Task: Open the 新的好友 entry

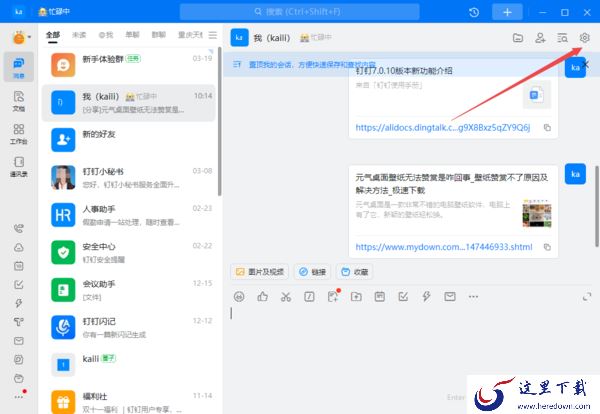Action: pyautogui.click(x=129, y=140)
